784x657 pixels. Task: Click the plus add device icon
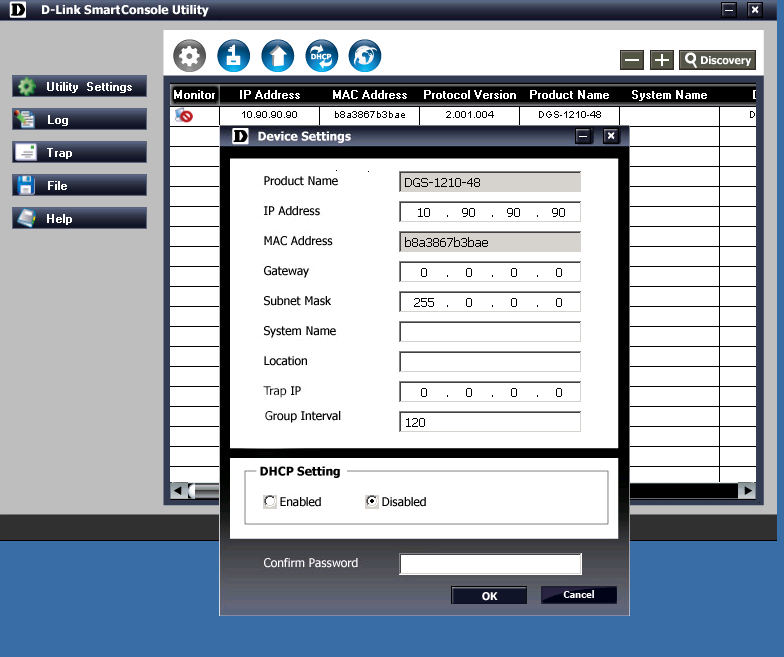(661, 60)
